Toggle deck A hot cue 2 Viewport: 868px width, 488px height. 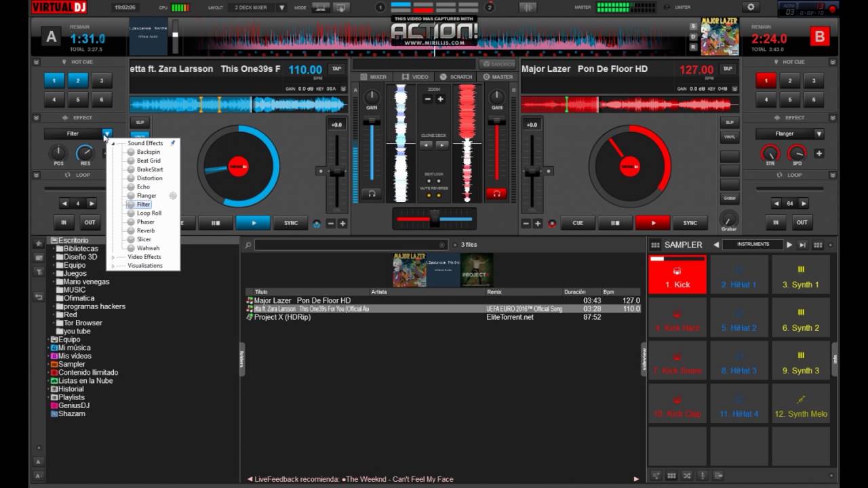tap(78, 81)
